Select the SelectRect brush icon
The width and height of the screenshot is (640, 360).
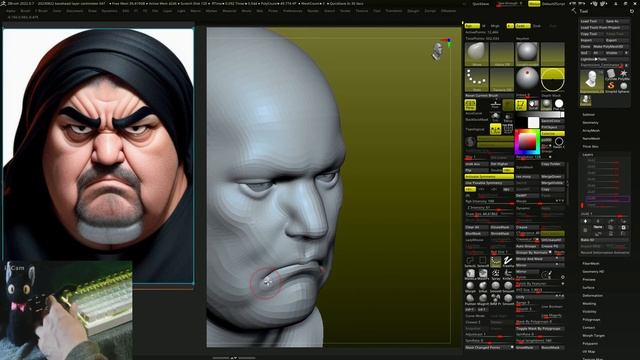[483, 262]
